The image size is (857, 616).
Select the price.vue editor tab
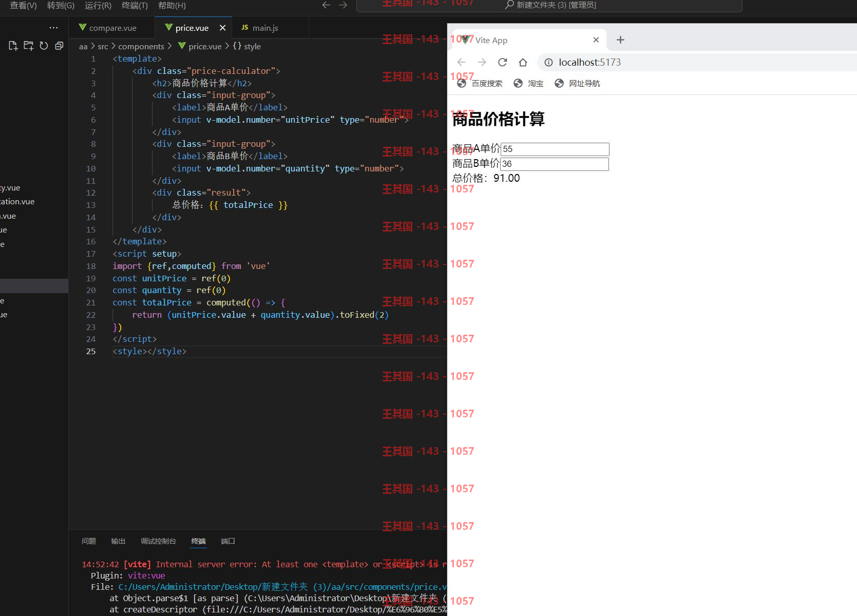(x=192, y=28)
